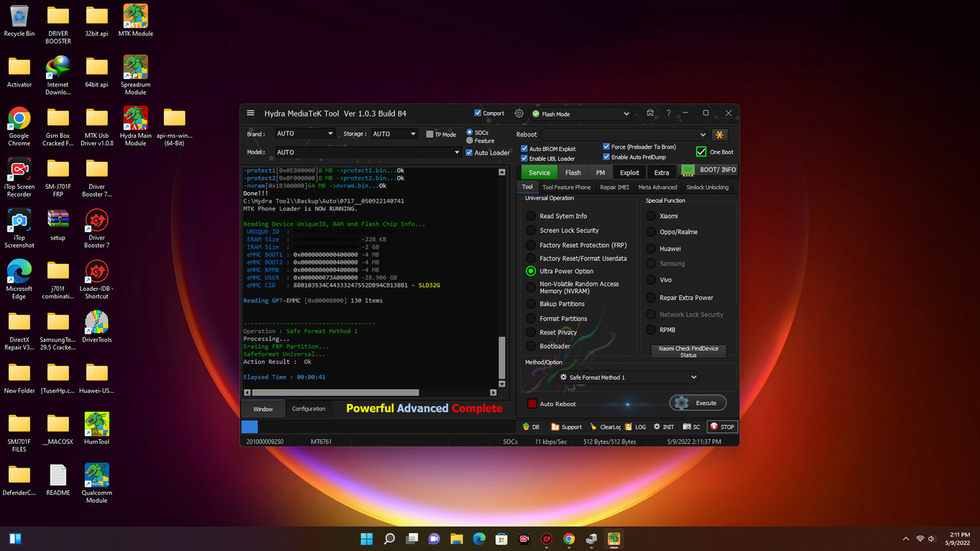
Task: Open HumTool desktop shortcut
Action: [x=96, y=428]
